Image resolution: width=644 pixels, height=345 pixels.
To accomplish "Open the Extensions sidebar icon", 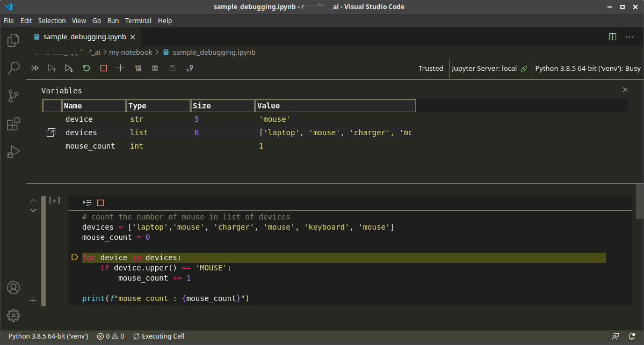I will pyautogui.click(x=13, y=124).
